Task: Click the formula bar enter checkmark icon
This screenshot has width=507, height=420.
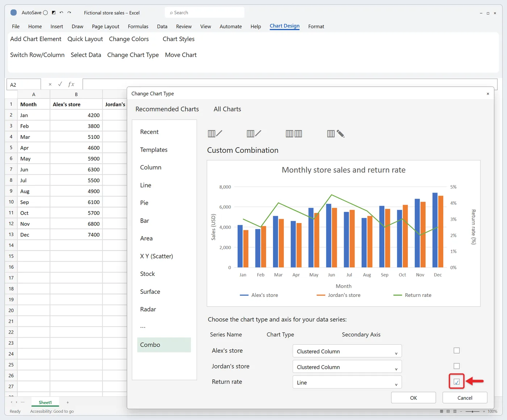Action: click(x=60, y=84)
